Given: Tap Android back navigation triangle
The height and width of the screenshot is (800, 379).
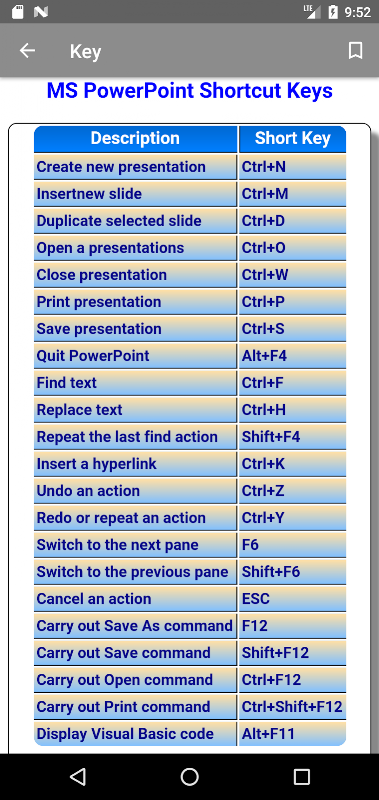Looking at the screenshot, I should click(78, 777).
